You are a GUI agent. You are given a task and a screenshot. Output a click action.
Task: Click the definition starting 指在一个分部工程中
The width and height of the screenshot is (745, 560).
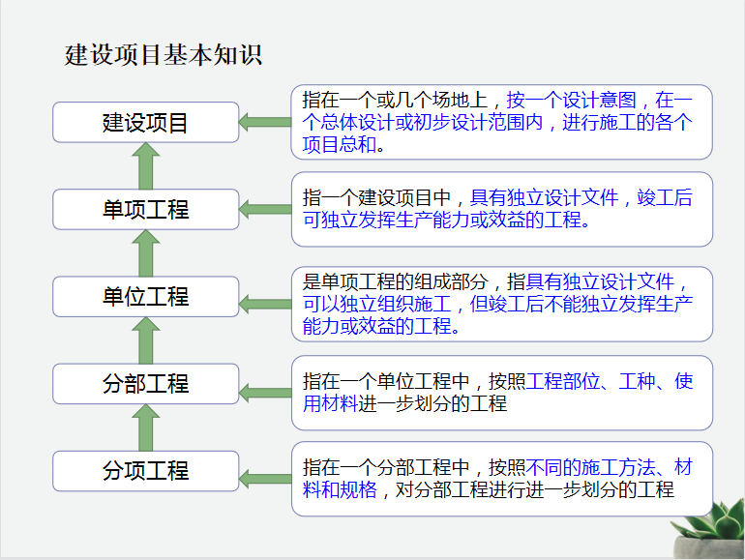pos(502,479)
